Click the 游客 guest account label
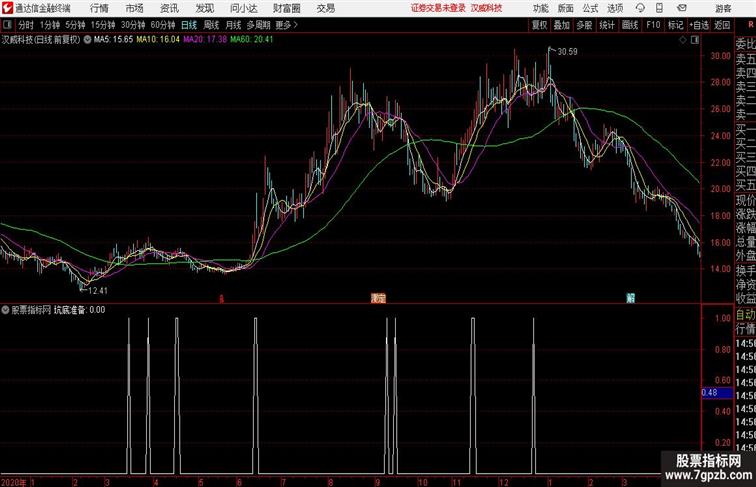Screen dimensions: 756x487 [x=723, y=9]
